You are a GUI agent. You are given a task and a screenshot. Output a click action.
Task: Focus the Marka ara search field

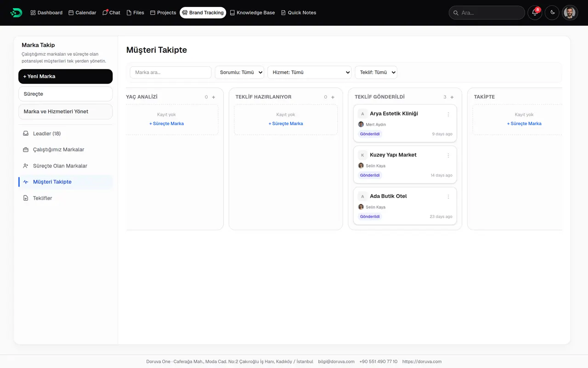(170, 72)
